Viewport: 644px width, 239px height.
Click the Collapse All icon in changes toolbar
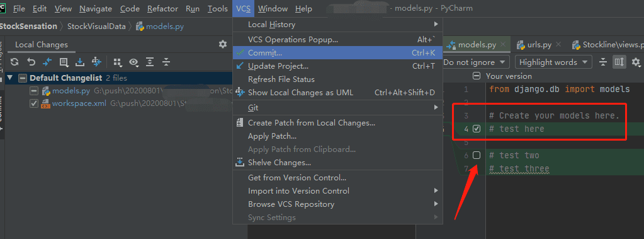click(166, 62)
